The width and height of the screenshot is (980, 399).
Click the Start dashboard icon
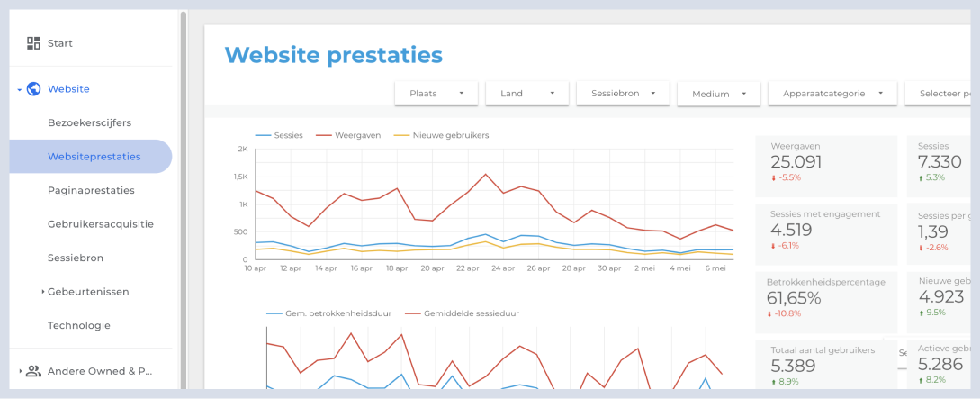pos(33,43)
